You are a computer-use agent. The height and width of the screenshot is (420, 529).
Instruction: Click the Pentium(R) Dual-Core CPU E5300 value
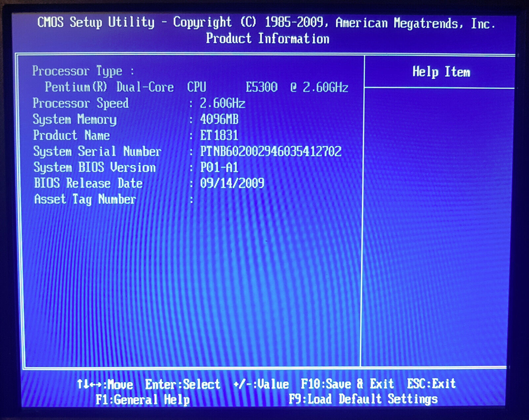pos(197,87)
